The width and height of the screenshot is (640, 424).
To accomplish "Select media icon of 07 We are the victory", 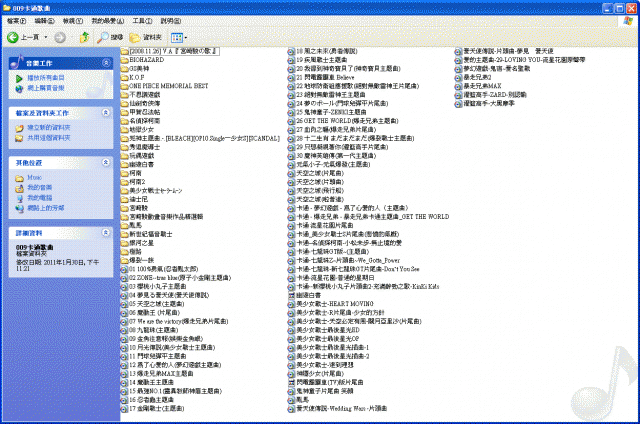I will tap(124, 322).
